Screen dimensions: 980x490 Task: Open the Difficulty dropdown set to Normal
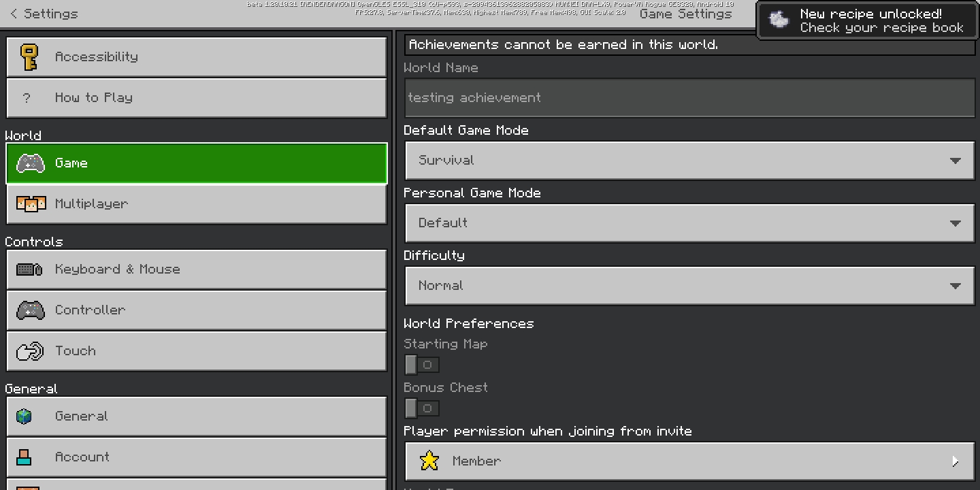click(689, 286)
